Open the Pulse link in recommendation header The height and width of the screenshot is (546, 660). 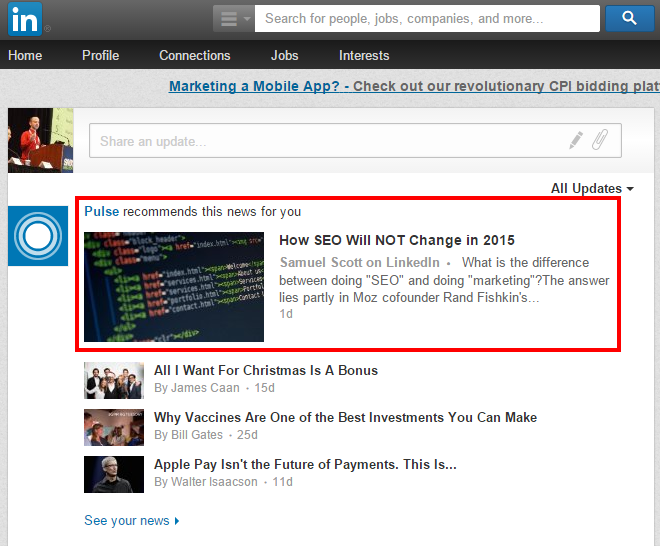click(102, 211)
